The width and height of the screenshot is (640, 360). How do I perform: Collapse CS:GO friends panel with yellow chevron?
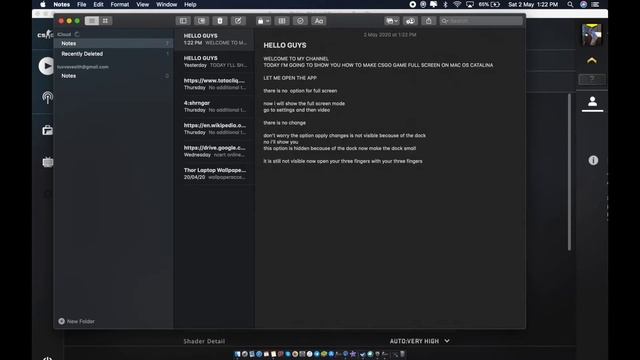[592, 60]
